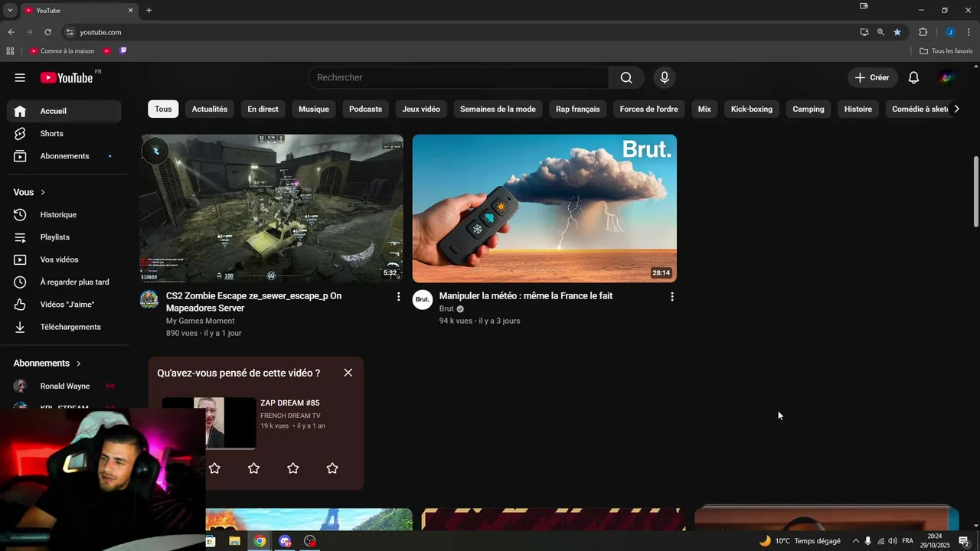This screenshot has height=551, width=980.
Task: Select the Podcasts filter chip
Action: tap(365, 109)
